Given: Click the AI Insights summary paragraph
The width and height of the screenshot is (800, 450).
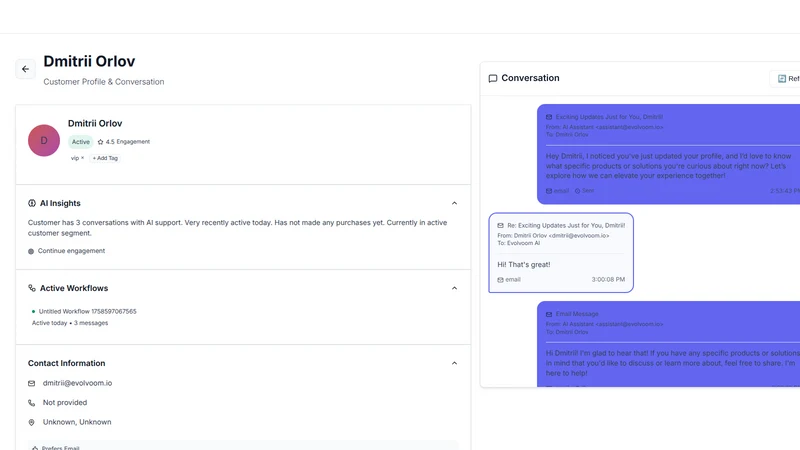Looking at the screenshot, I should [237, 228].
